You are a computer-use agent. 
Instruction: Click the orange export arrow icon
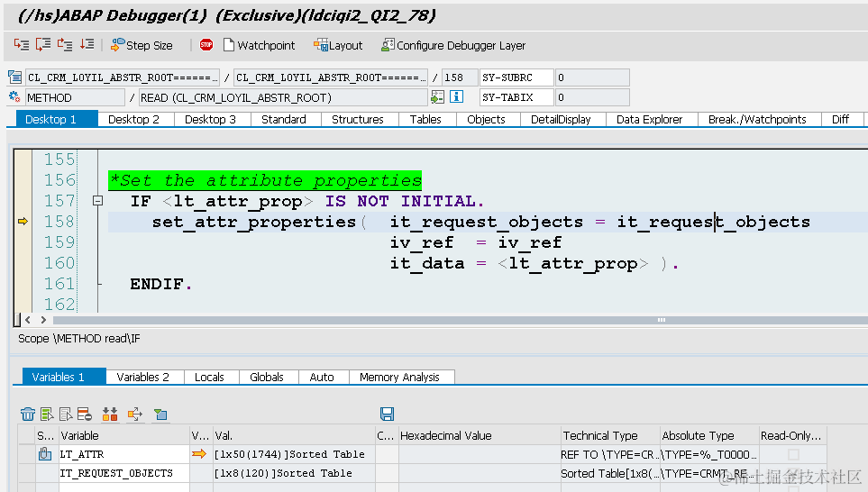coord(135,414)
